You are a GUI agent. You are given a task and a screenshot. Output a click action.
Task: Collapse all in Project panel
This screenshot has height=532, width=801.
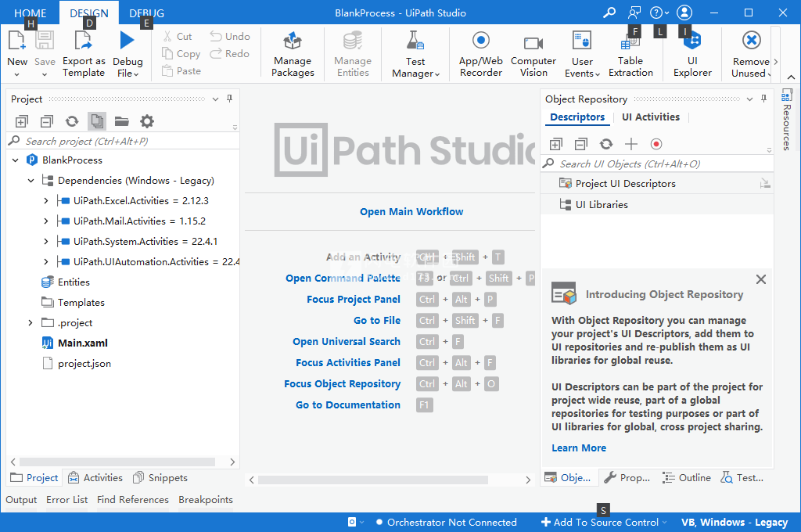pyautogui.click(x=46, y=121)
